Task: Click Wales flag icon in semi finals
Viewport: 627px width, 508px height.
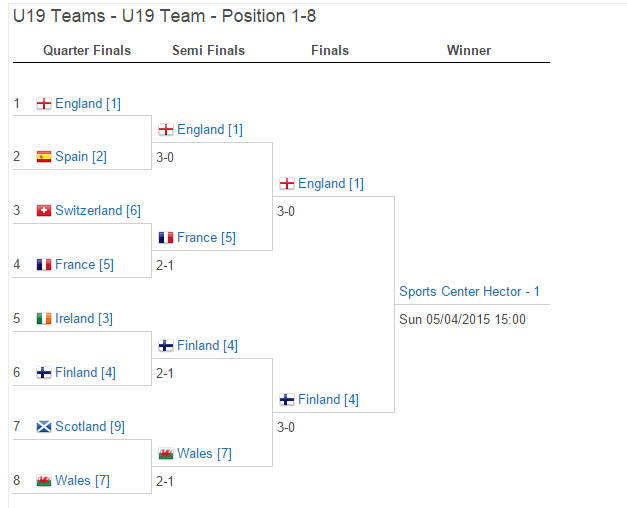Action: (x=166, y=454)
